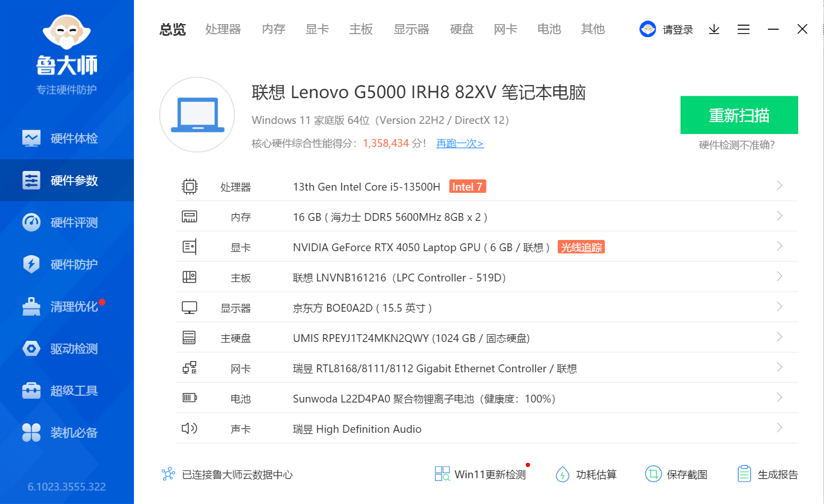This screenshot has height=504, width=824.
Task: Click the 生成报告 clipboard icon
Action: [x=744, y=474]
